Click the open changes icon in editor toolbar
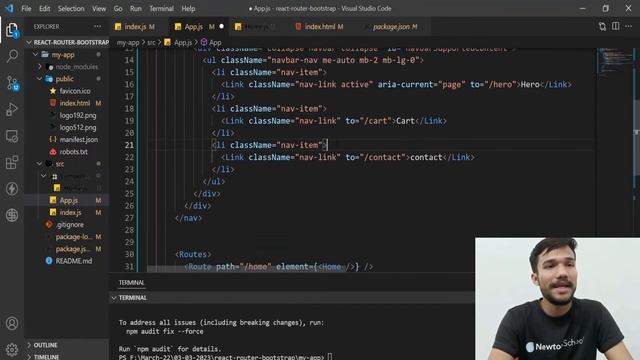Screen dimensions: 640x360 (602, 27)
